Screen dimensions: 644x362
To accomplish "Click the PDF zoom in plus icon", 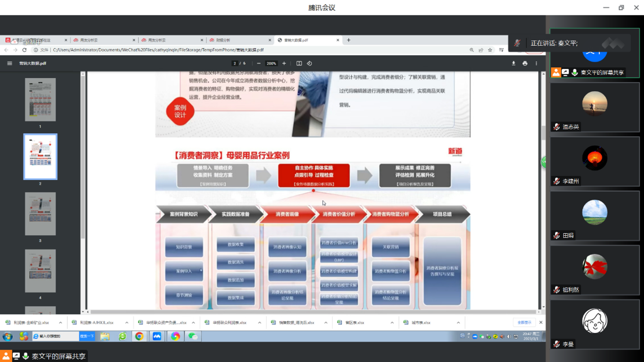I will pyautogui.click(x=284, y=63).
